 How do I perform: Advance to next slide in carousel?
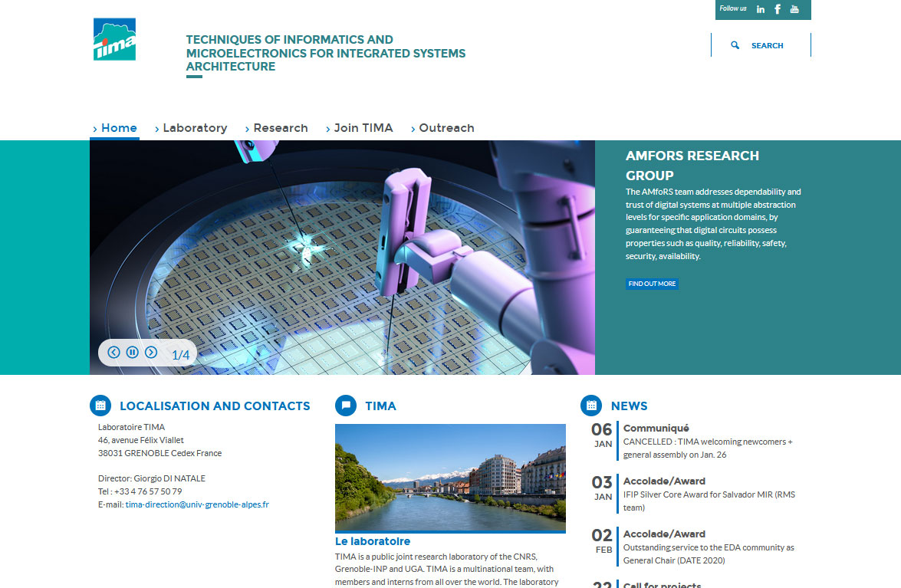tap(150, 353)
